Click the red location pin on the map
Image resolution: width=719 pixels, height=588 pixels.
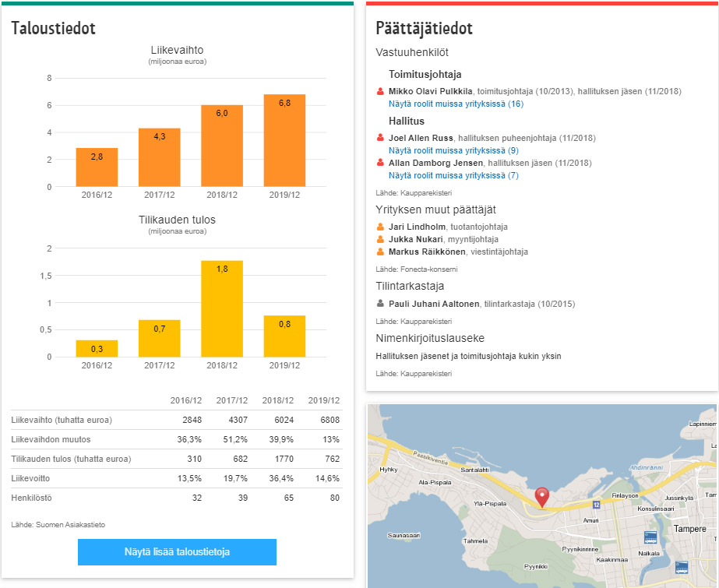coord(541,496)
